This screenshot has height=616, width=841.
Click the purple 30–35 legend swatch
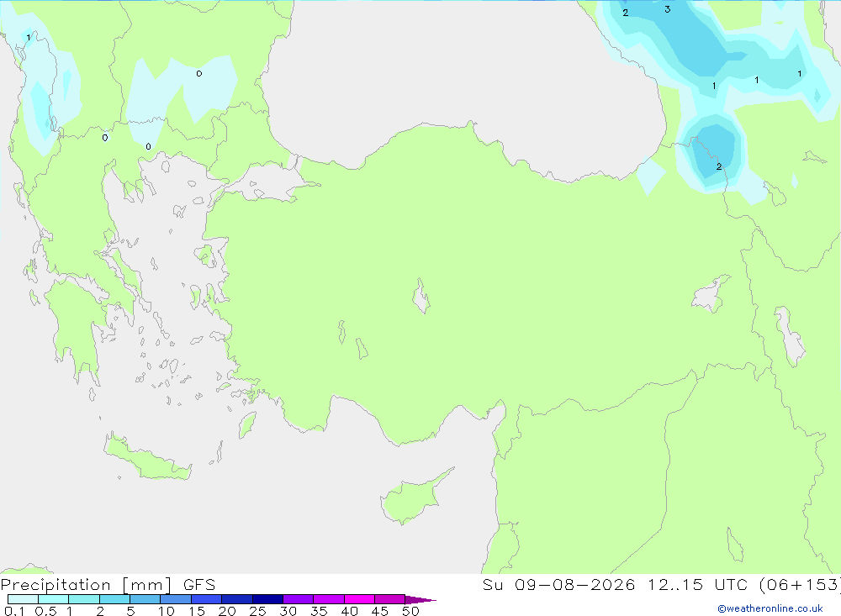[x=299, y=599]
